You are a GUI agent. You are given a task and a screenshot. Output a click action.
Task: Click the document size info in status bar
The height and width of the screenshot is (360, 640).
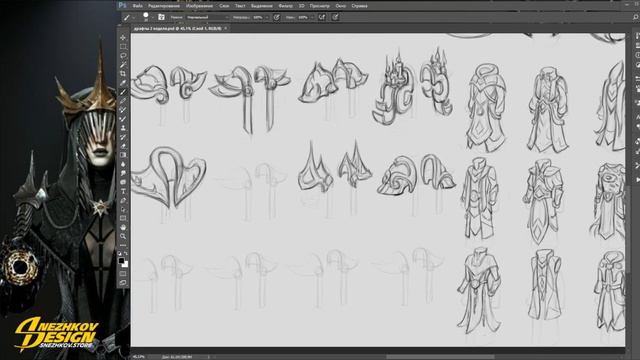coord(178,357)
